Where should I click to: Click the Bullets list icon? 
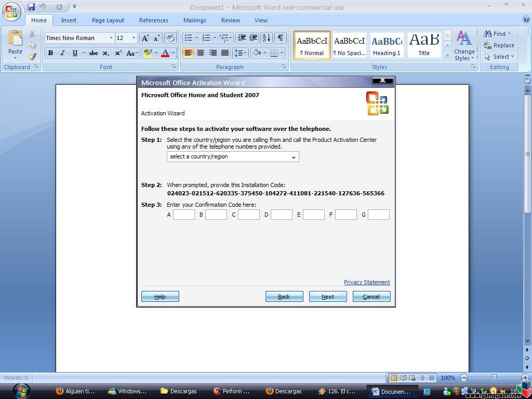coord(189,38)
